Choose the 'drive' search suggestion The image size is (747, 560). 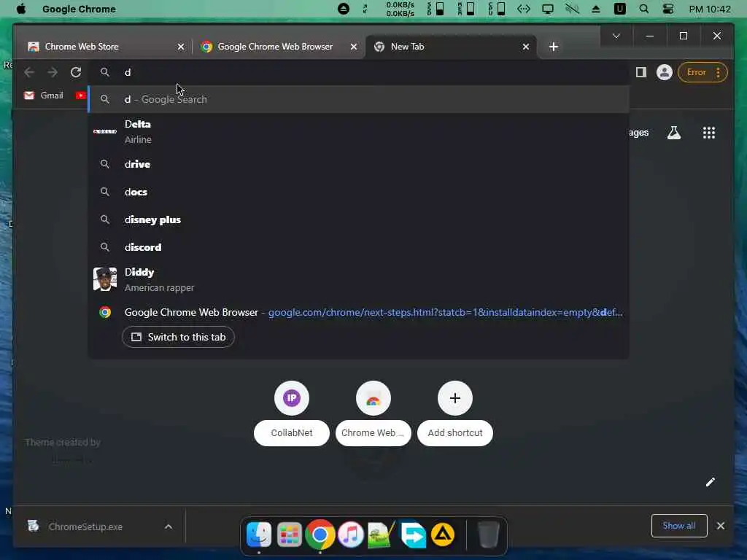pyautogui.click(x=358, y=164)
